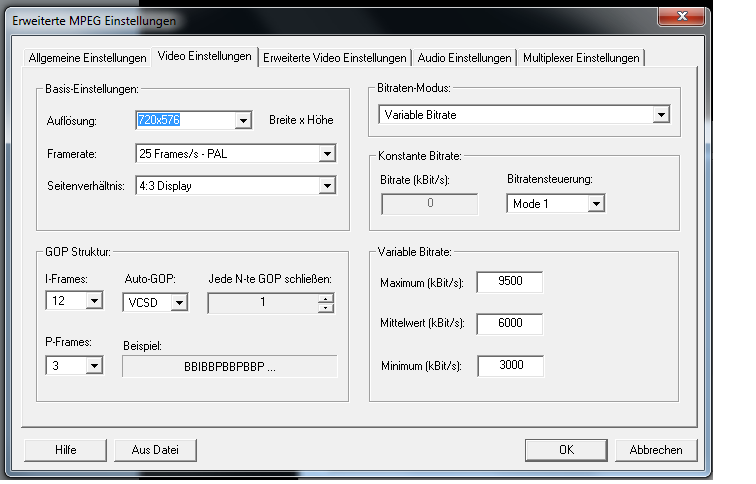Click the GOP Struktur group label
Image resolution: width=756 pixels, height=484 pixels.
pos(78,252)
